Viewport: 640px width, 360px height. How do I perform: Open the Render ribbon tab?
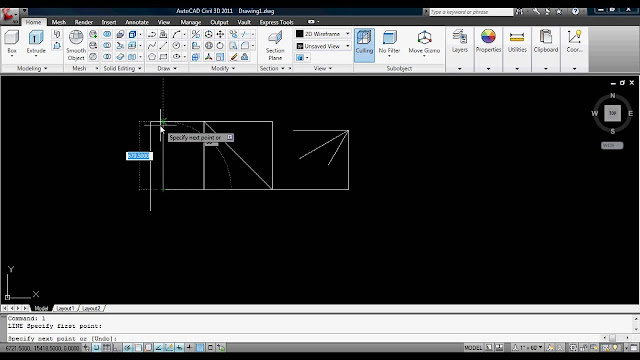point(84,22)
